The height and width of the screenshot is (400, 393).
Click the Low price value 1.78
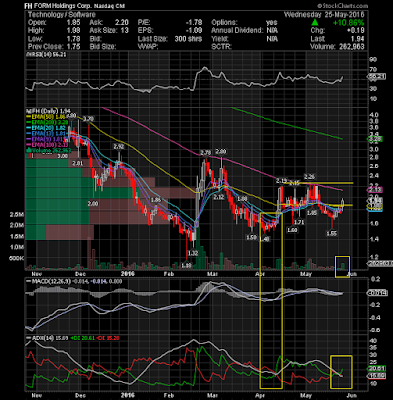pos(73,39)
